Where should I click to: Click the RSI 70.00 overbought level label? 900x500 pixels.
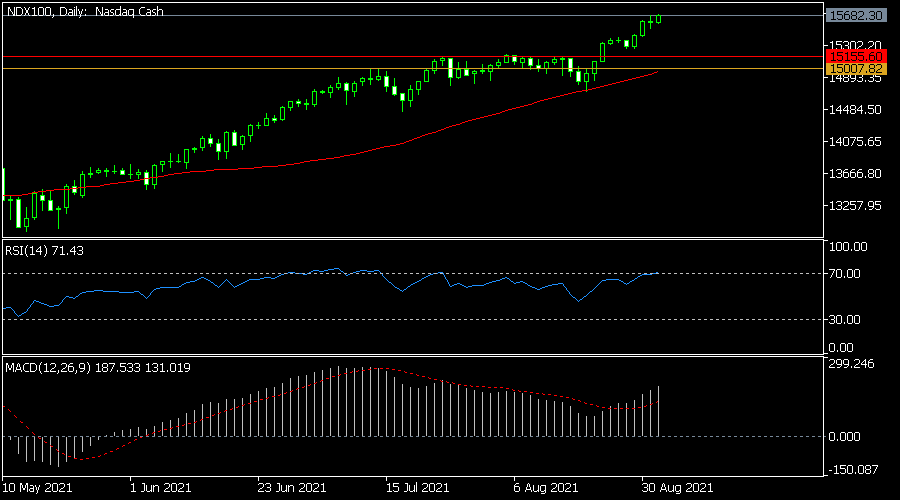pyautogui.click(x=845, y=274)
